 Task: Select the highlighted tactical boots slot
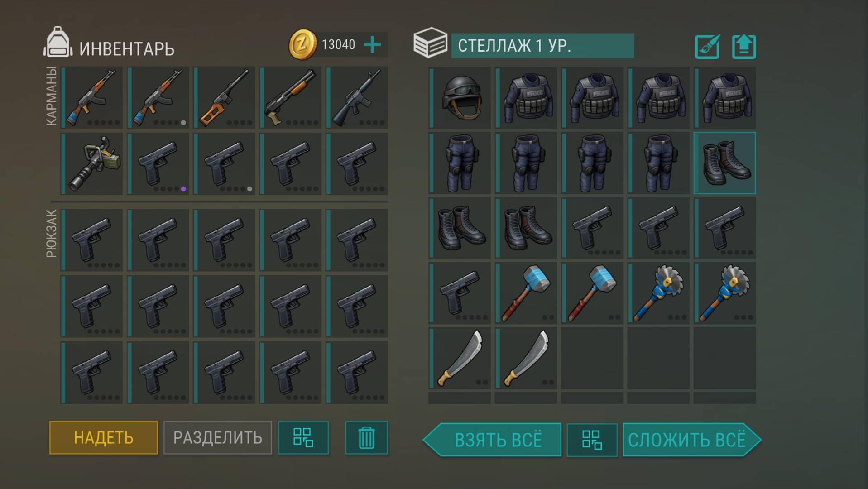pos(724,163)
